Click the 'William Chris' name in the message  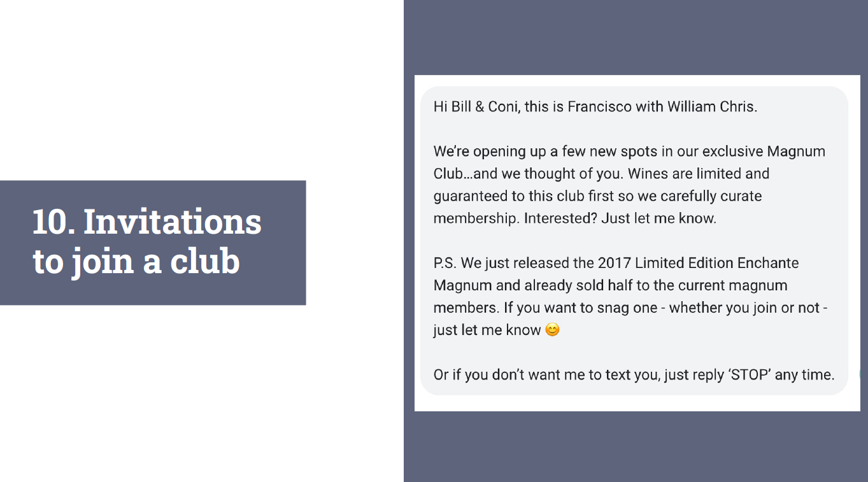[712, 106]
